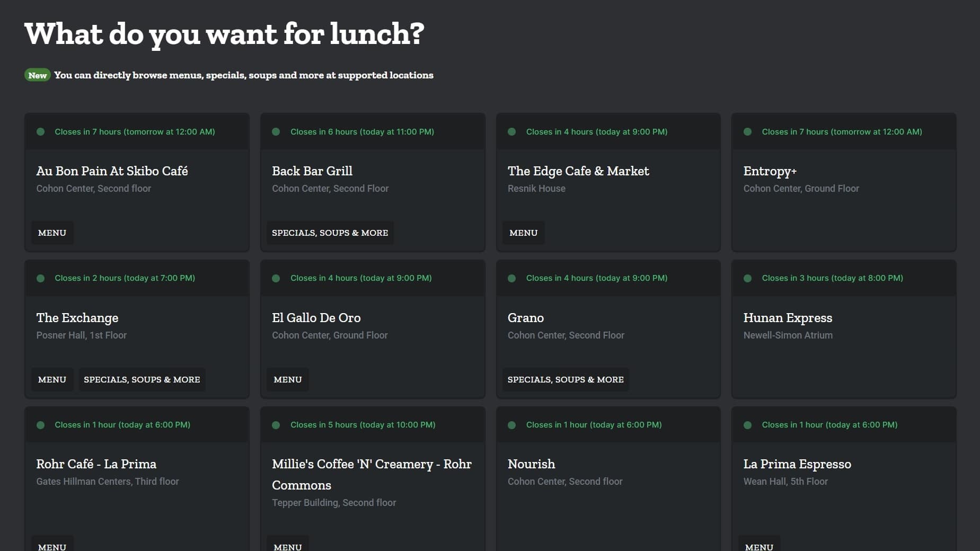Viewport: 980px width, 551px height.
Task: Open Millie's Coffee menu button
Action: (x=288, y=545)
